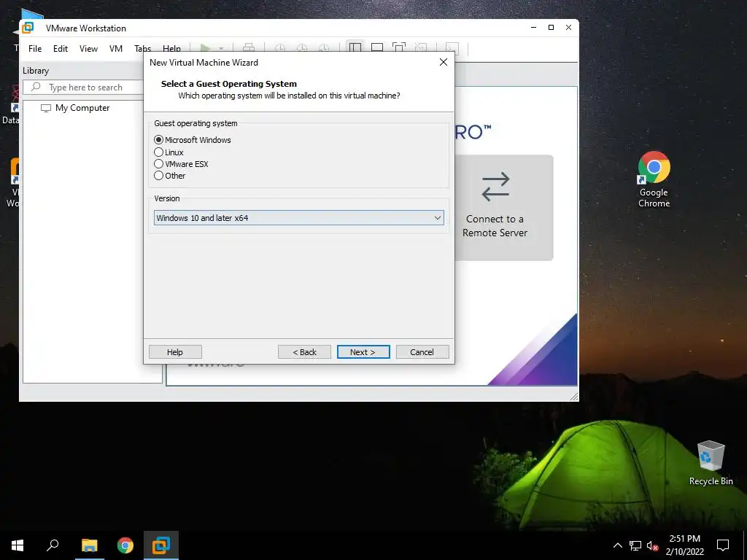Click the taskbar search magnifier
This screenshot has width=747, height=560.
pyautogui.click(x=53, y=545)
